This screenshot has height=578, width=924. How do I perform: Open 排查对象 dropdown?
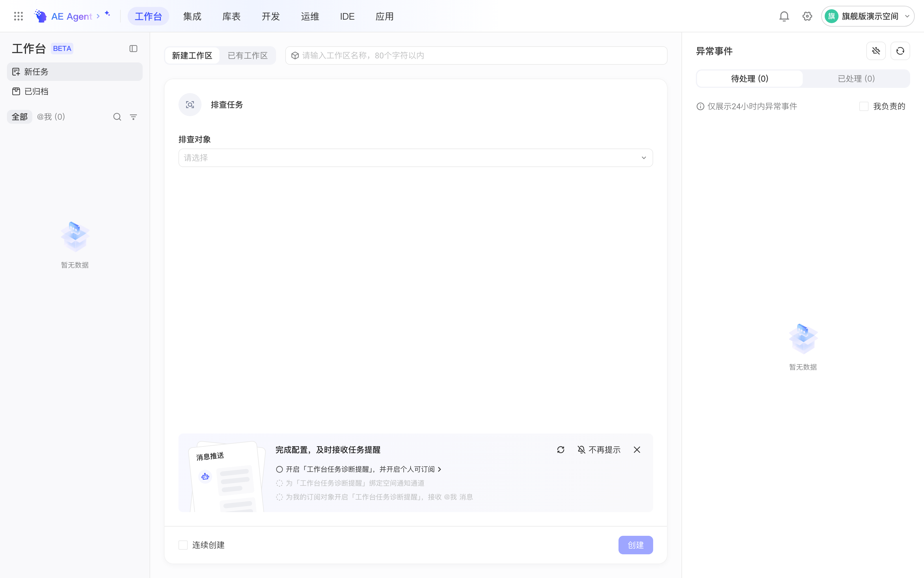coord(416,158)
